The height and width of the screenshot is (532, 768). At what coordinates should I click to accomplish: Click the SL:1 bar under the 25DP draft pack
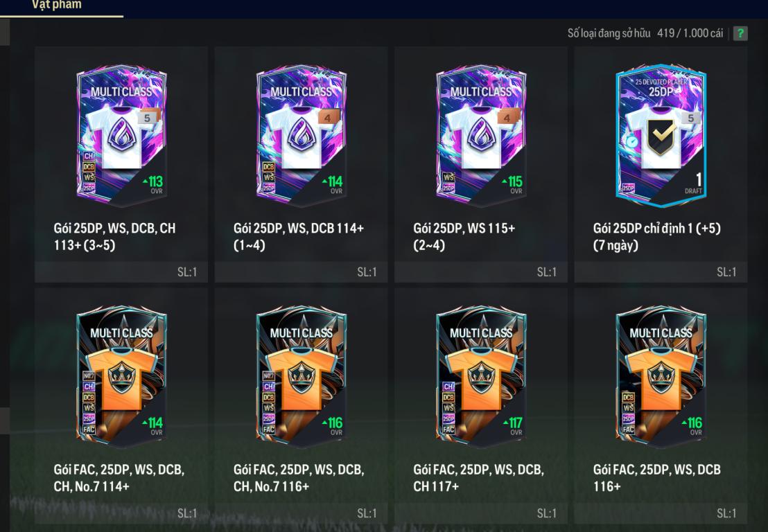coord(661,272)
